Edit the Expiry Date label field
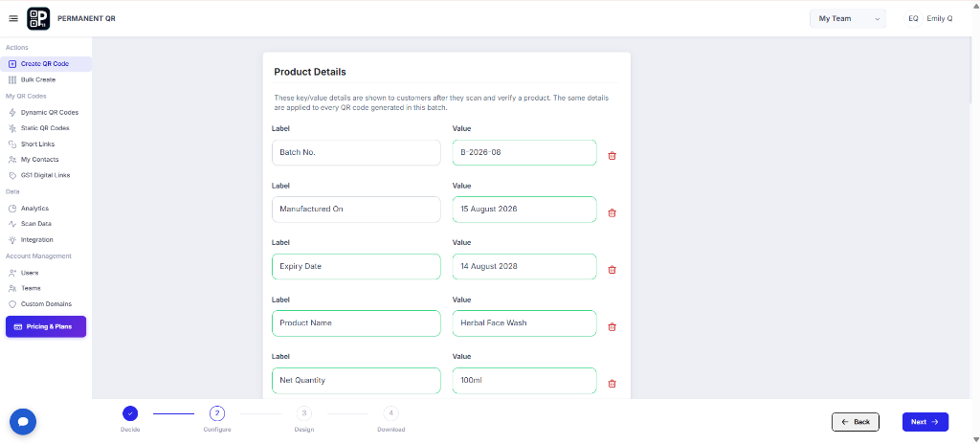The width and height of the screenshot is (980, 444). click(356, 266)
